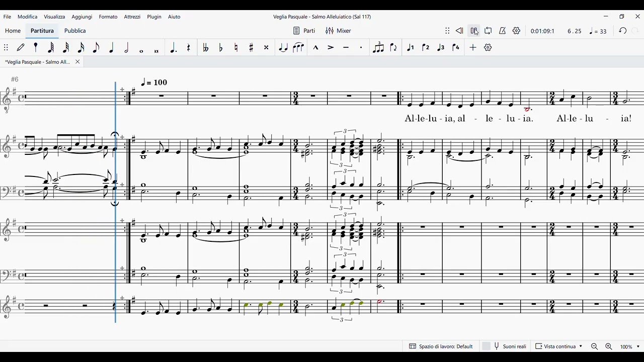644x362 pixels.
Task: Insert a tuplet
Action: (378, 47)
